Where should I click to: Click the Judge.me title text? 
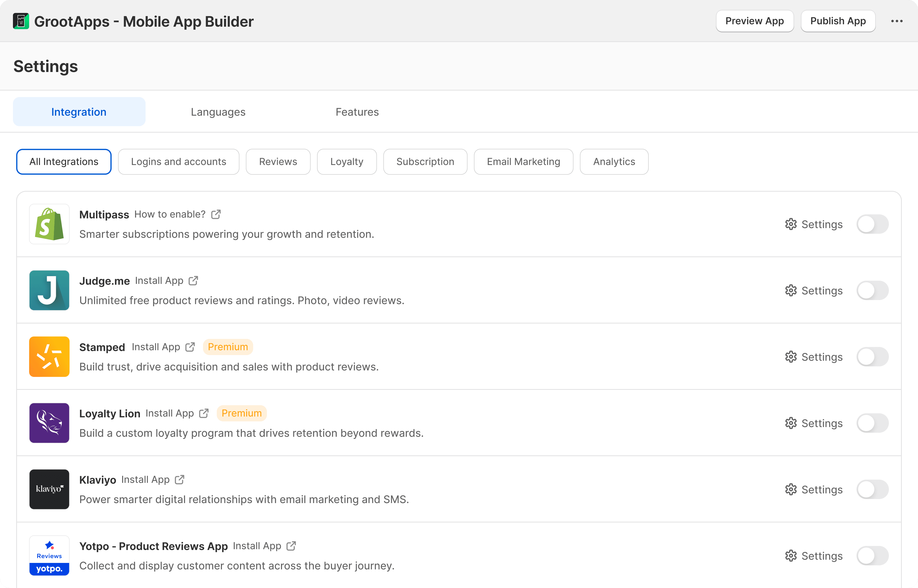[x=105, y=281]
